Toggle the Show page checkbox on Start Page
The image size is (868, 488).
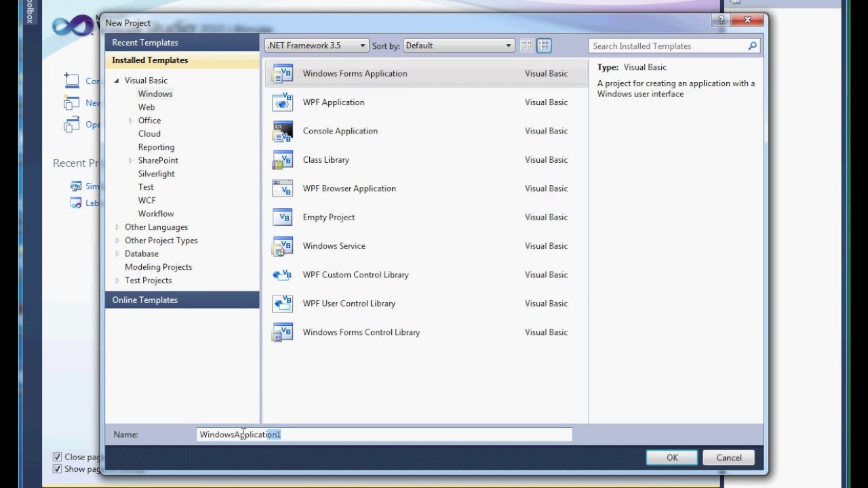(57, 469)
